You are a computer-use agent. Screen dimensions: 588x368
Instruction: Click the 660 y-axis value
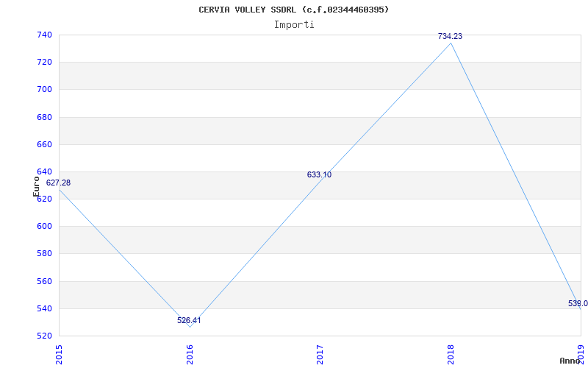click(x=43, y=144)
